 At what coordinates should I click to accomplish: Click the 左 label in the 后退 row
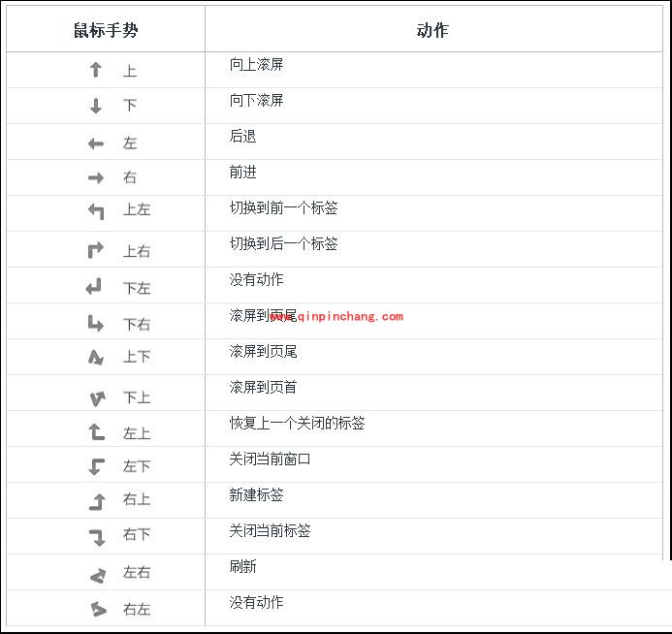130,143
